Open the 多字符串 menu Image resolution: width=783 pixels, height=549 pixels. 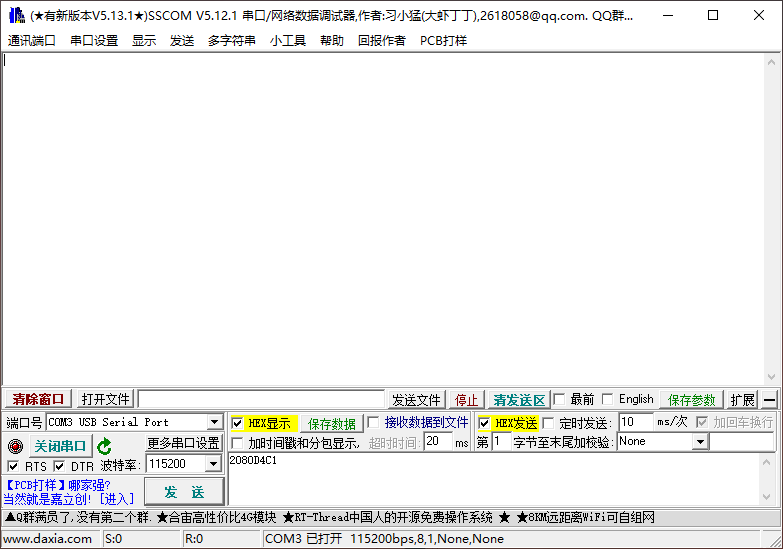coord(231,41)
